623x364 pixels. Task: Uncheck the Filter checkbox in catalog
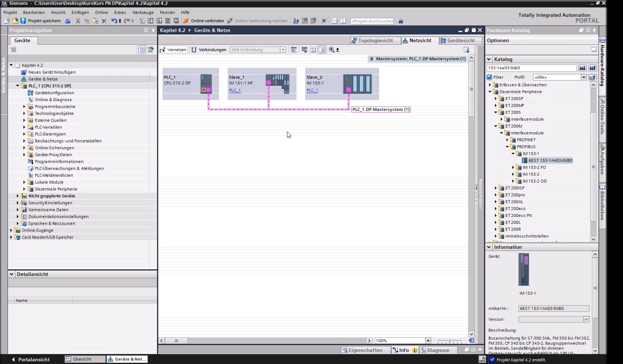coord(489,77)
